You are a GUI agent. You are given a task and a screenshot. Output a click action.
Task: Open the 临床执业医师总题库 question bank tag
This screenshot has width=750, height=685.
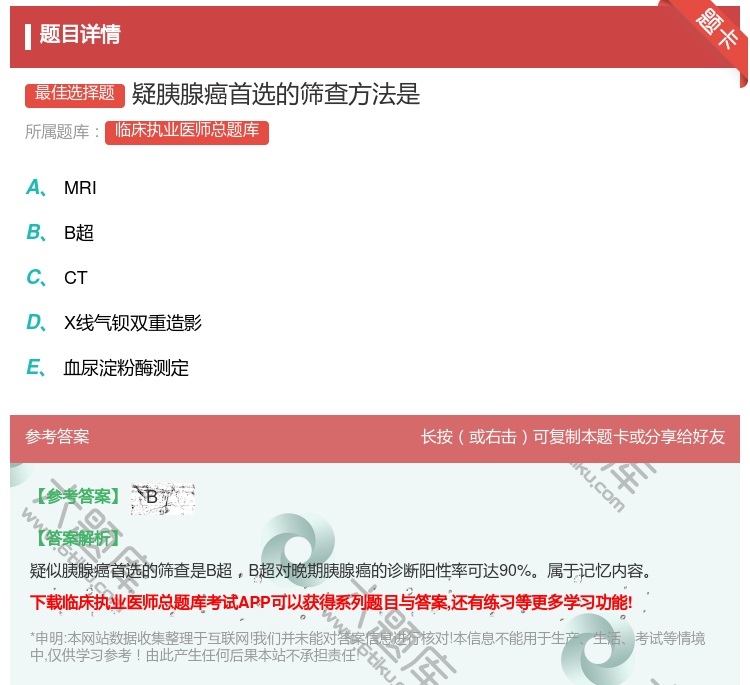(187, 132)
